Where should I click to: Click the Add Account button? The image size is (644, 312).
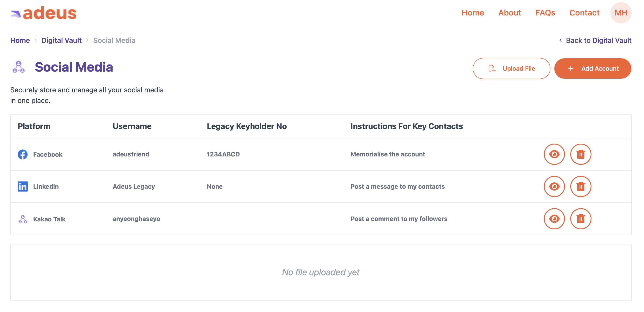(593, 68)
